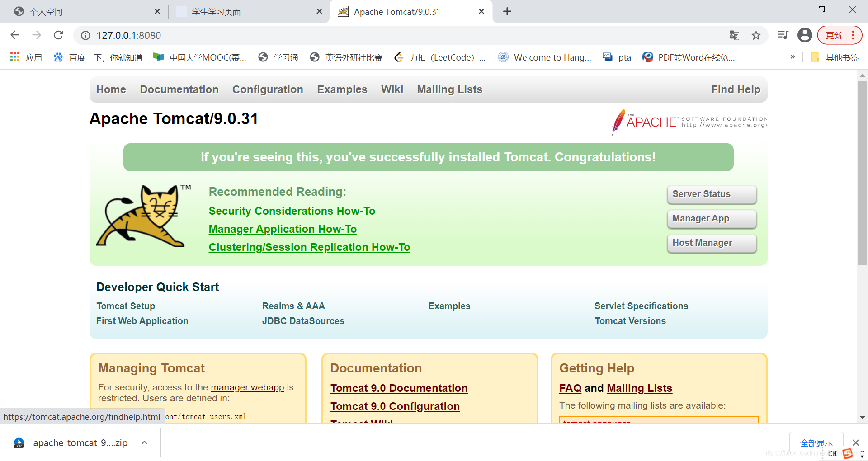Open the Tomcat Versions link
The height and width of the screenshot is (461, 868).
click(630, 321)
